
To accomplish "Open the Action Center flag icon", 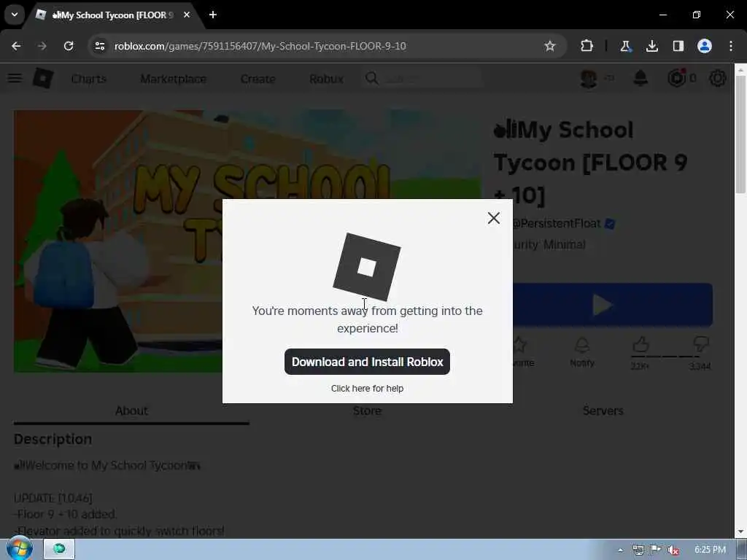I will (x=656, y=550).
